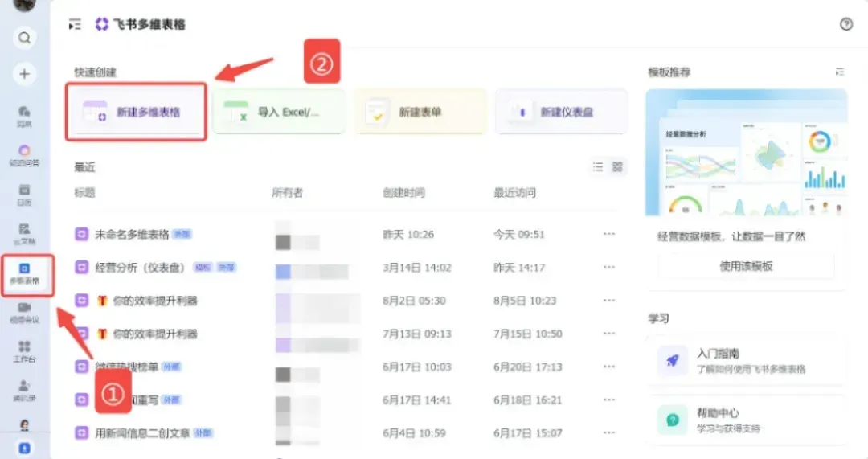This screenshot has width=868, height=459.
Task: Open more menu for row visited 6月20日 17:13
Action: pos(609,367)
